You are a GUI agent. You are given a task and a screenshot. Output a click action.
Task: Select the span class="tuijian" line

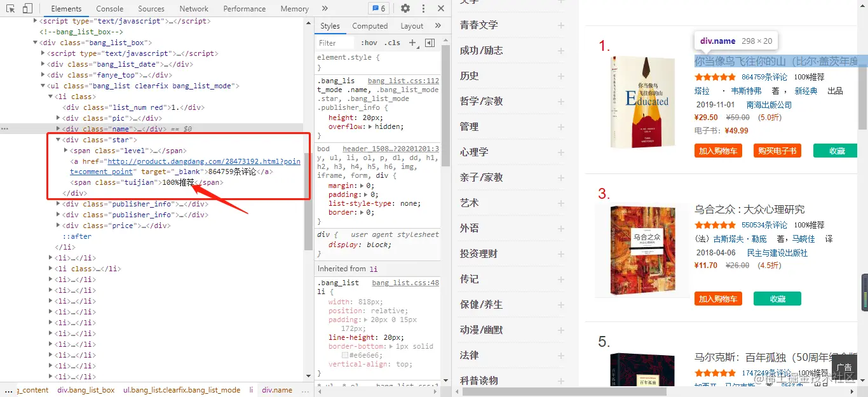point(146,182)
